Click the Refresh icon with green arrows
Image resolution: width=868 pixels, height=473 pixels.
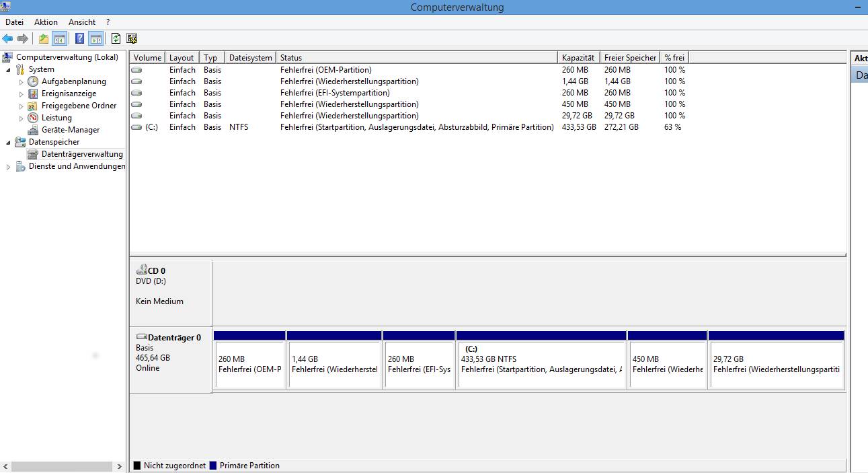[x=116, y=38]
